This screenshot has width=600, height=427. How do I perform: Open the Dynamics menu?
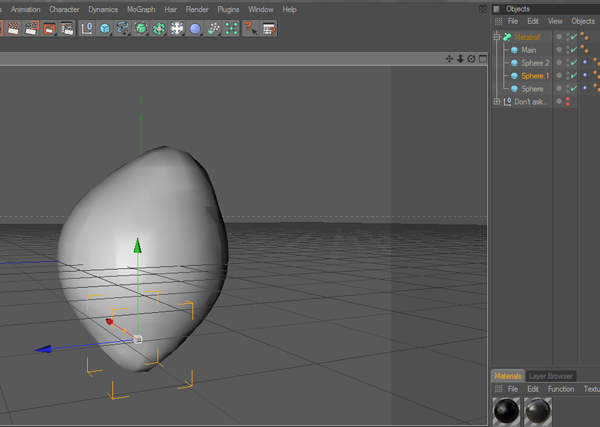coord(103,9)
